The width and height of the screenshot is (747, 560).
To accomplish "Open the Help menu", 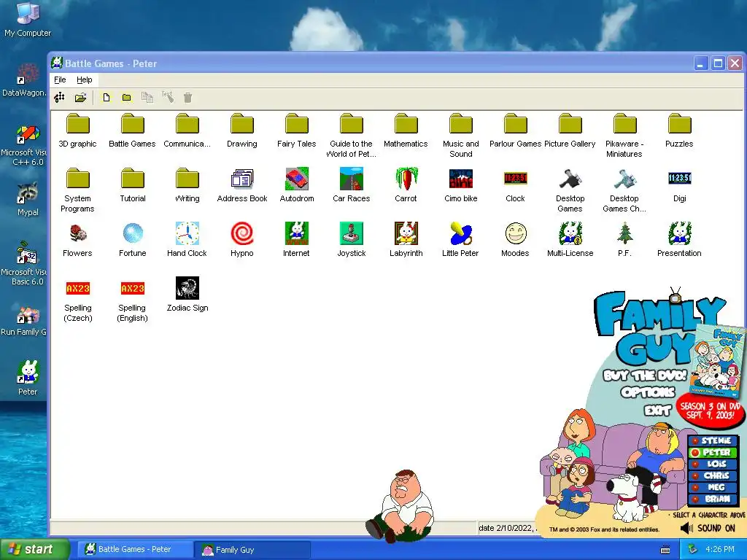I will click(85, 79).
